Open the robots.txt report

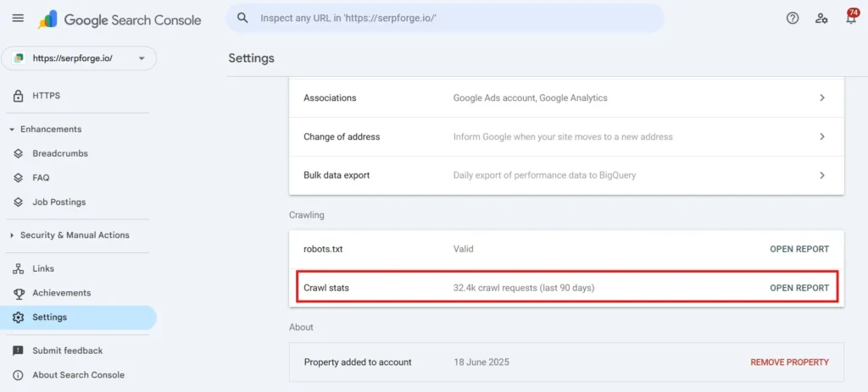799,250
